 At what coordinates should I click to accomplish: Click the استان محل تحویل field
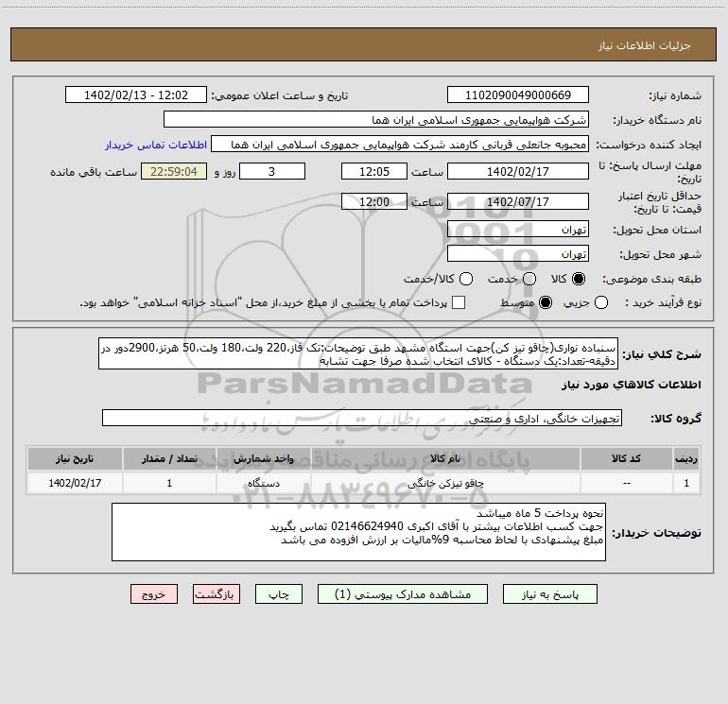518,230
